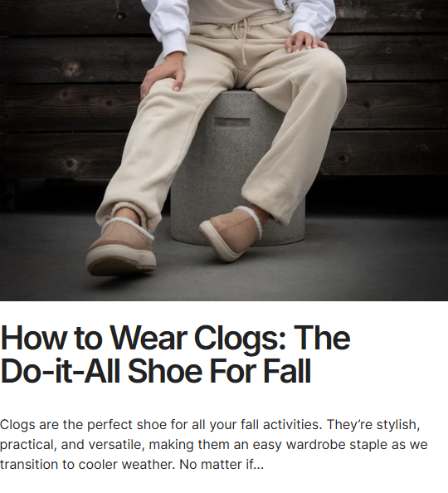Click the clogs article featured photo
Viewport: 448px width, 493px height.
[224, 150]
